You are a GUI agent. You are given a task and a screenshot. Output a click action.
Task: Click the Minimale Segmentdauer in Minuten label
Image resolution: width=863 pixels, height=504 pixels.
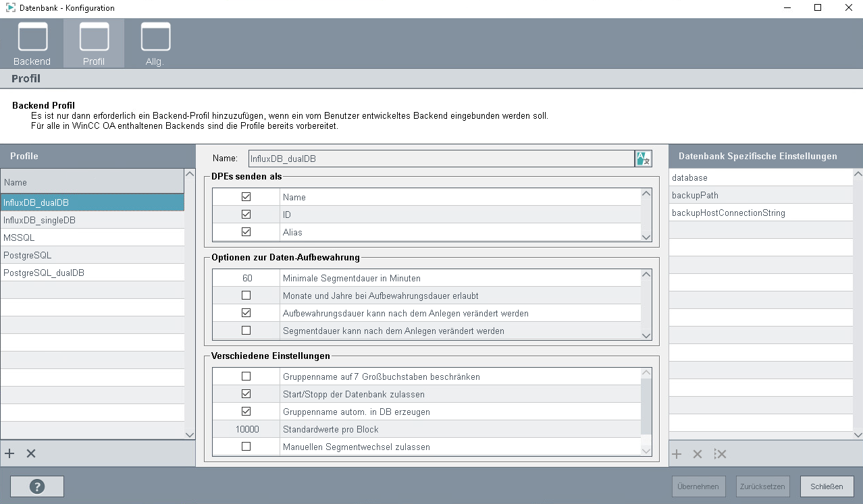(x=352, y=278)
